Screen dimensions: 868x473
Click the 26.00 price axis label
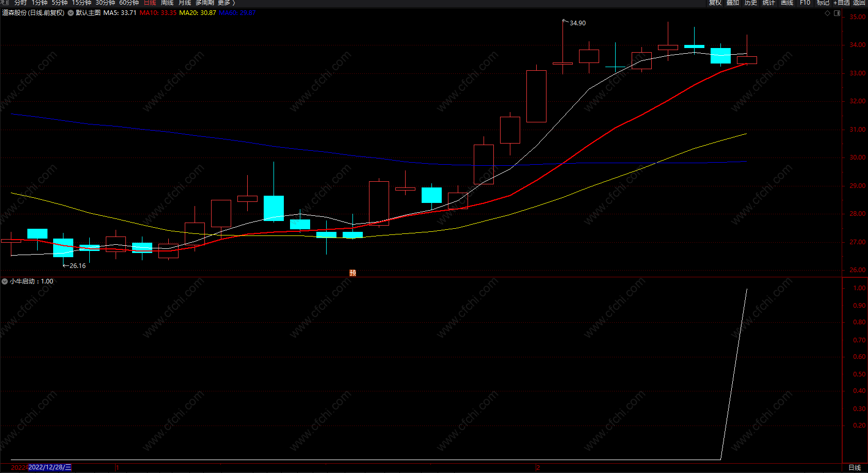[858, 270]
